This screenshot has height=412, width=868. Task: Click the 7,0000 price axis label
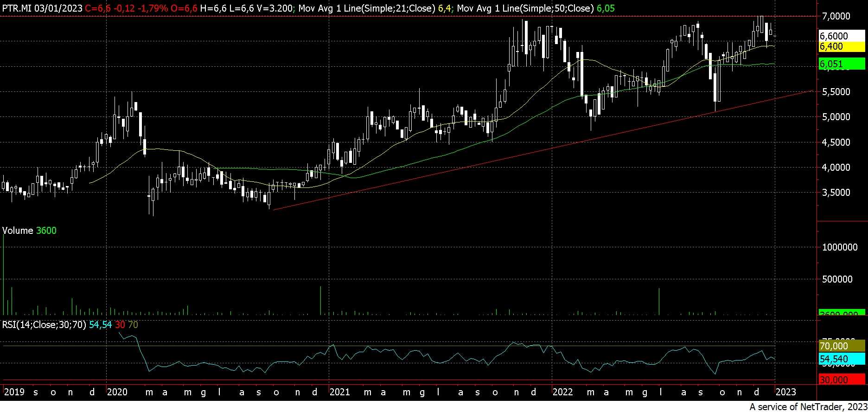pyautogui.click(x=836, y=16)
